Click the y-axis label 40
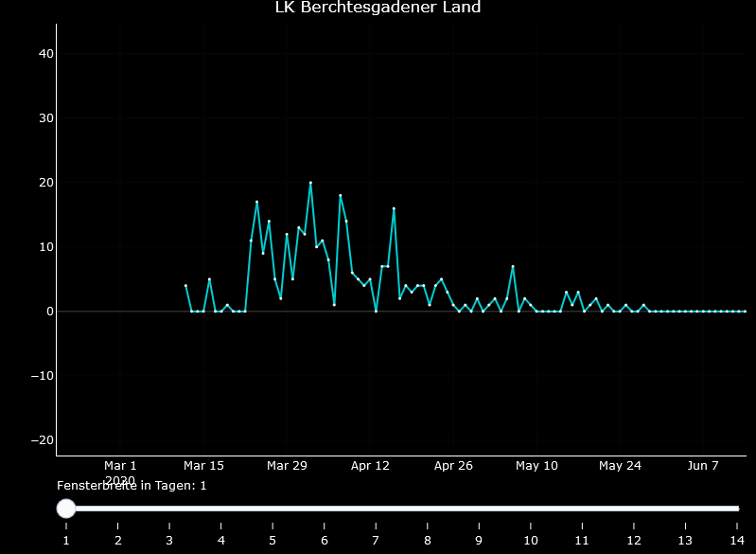The image size is (756, 554). [45, 54]
